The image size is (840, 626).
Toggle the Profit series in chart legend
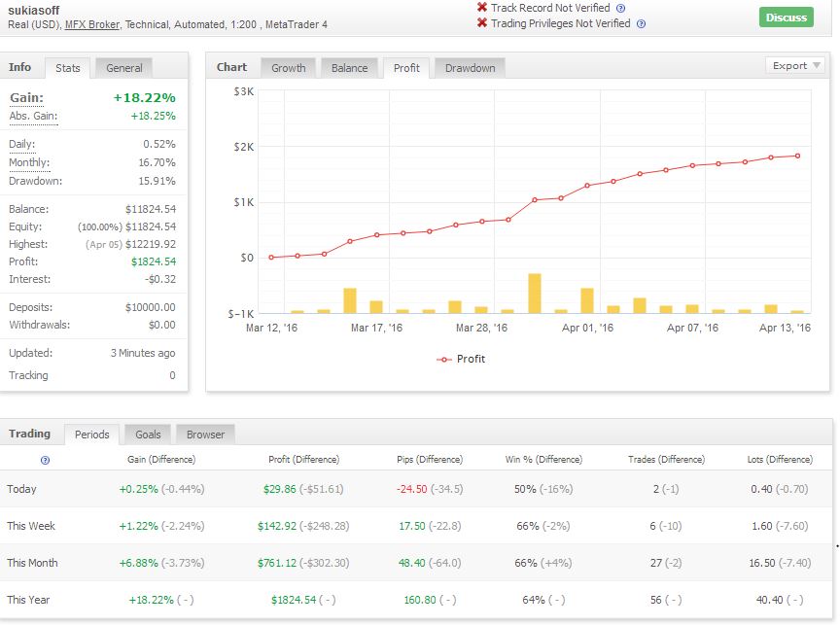tap(461, 360)
